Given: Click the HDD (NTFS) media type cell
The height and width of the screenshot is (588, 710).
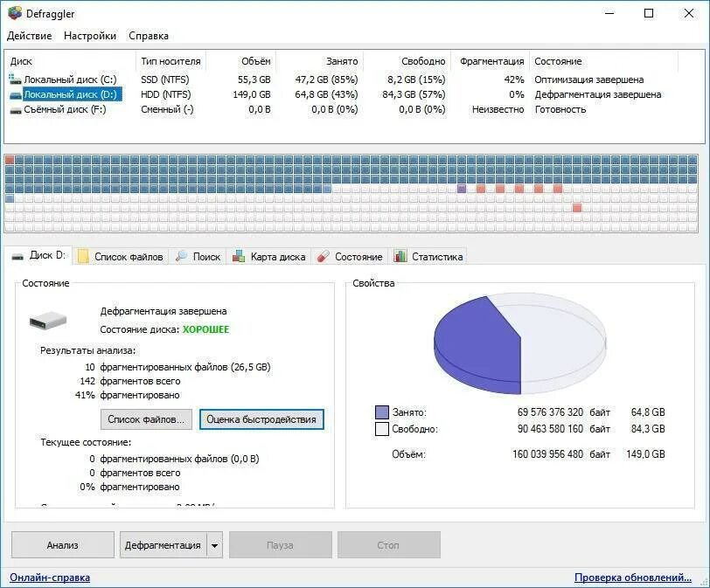Looking at the screenshot, I should (166, 94).
